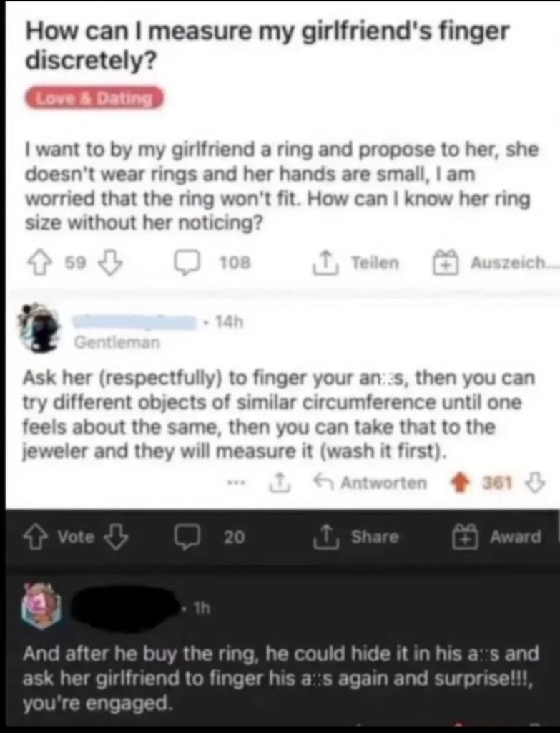
Task: Open the avatar of the 1h commenter
Action: [x=42, y=605]
